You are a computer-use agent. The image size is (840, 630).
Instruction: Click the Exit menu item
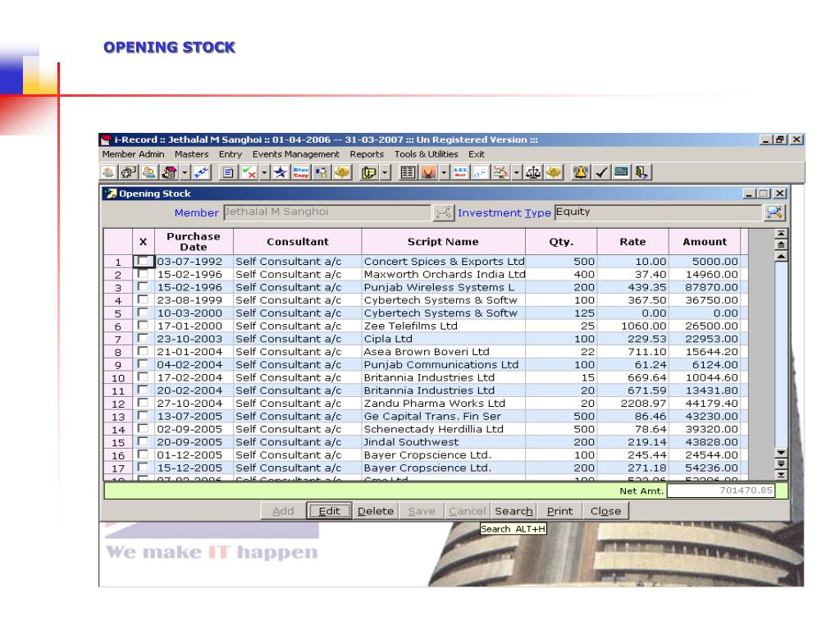(x=477, y=154)
